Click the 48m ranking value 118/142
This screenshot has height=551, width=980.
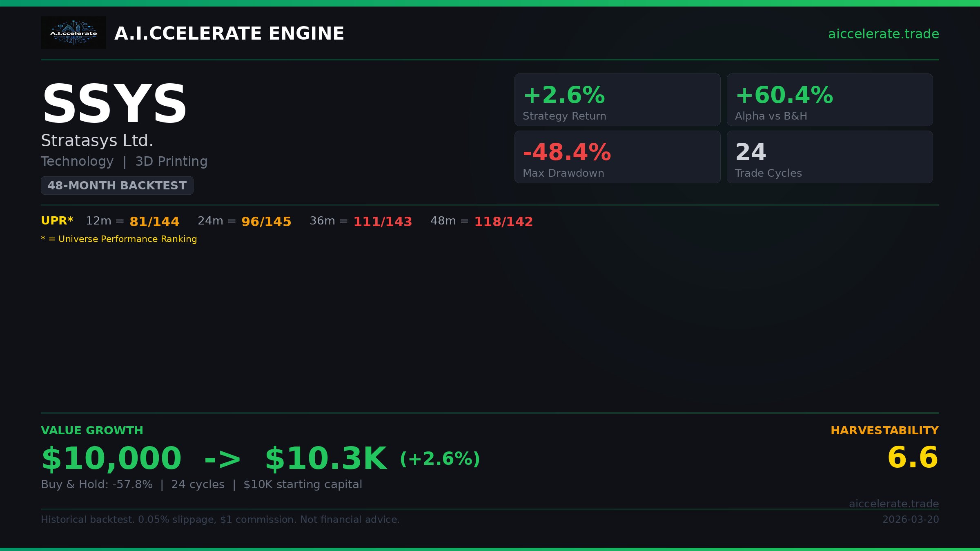click(503, 222)
